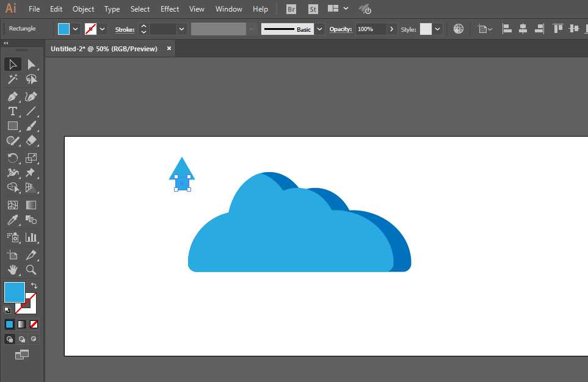Choose the Direct Selection tool

click(31, 65)
